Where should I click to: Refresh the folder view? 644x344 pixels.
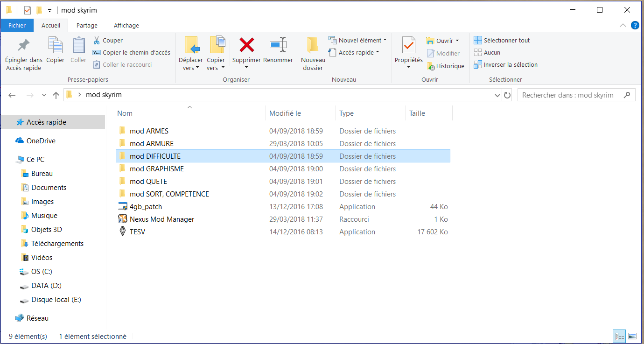pyautogui.click(x=507, y=95)
